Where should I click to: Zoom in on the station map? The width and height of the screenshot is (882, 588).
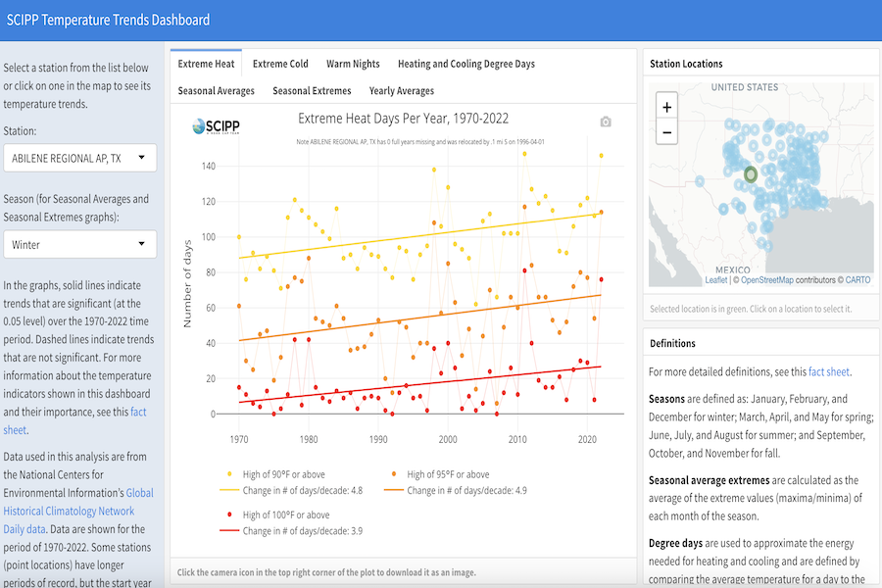coord(666,107)
